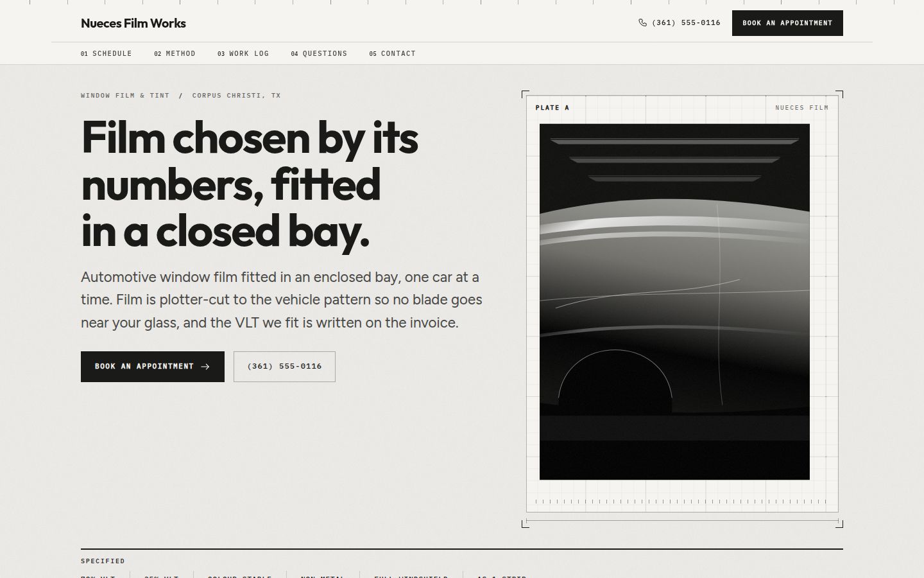Click the 'Plate A' label
Image resolution: width=924 pixels, height=578 pixels.
[552, 108]
